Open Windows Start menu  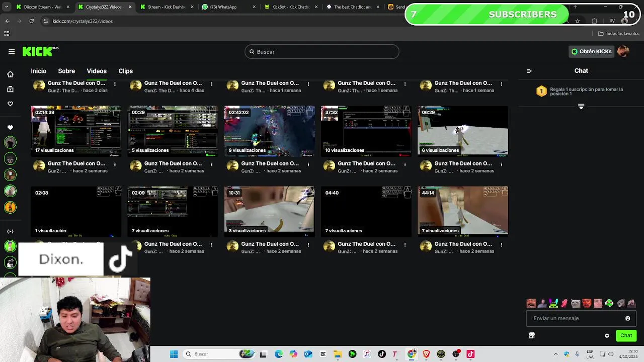[174, 354]
